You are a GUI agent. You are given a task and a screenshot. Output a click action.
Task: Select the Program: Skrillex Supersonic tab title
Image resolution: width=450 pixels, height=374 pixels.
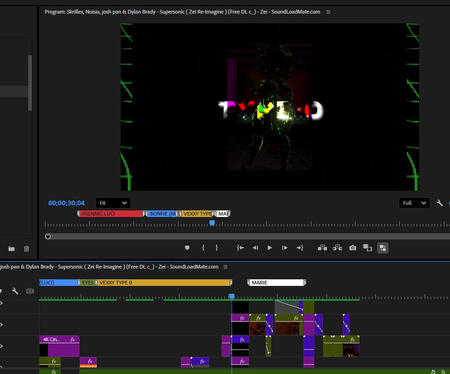point(182,12)
